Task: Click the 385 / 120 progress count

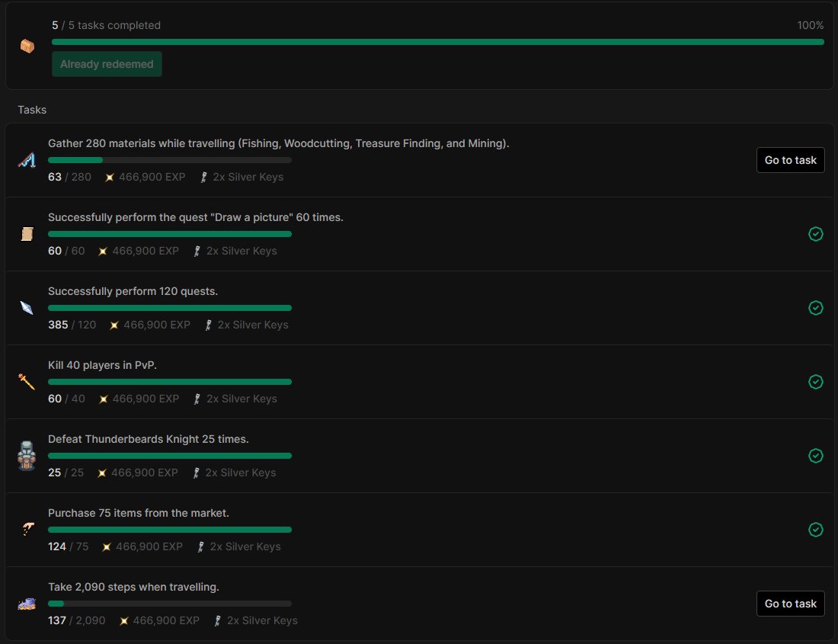Action: pos(72,325)
